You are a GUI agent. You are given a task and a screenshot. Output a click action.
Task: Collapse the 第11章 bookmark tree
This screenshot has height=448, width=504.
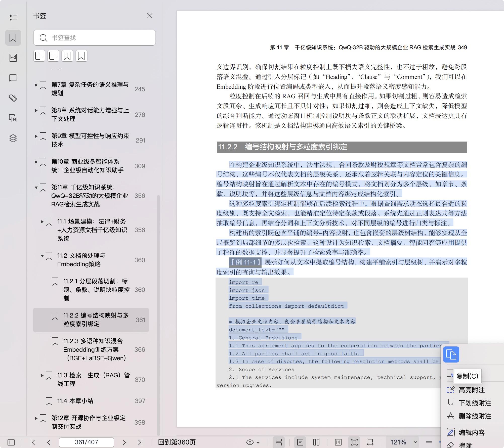[36, 188]
